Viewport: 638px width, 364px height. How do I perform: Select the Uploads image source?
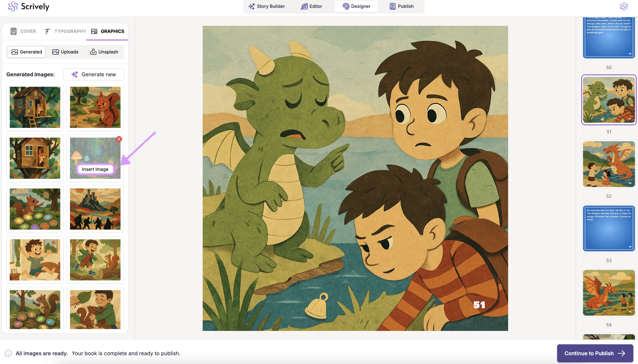[65, 52]
